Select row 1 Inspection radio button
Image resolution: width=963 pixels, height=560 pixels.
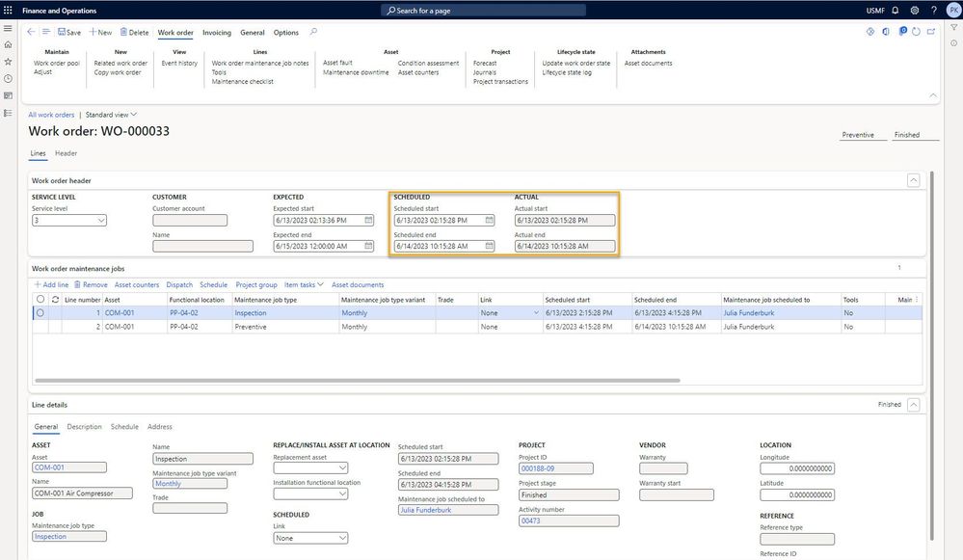click(40, 312)
